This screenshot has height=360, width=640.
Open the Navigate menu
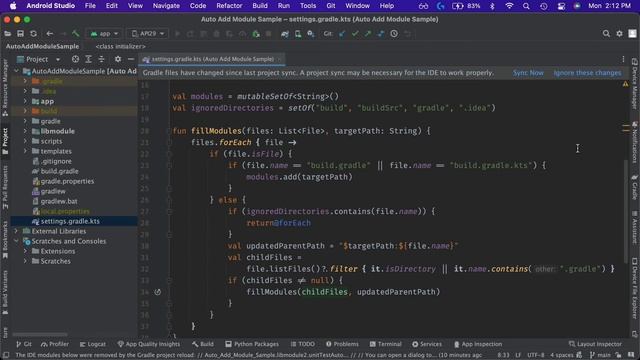pyautogui.click(x=166, y=6)
